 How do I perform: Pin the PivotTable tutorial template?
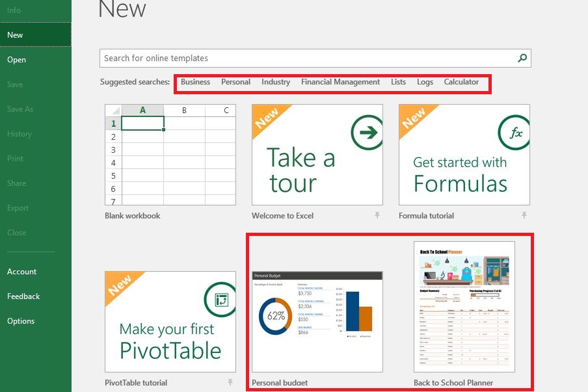tap(230, 382)
